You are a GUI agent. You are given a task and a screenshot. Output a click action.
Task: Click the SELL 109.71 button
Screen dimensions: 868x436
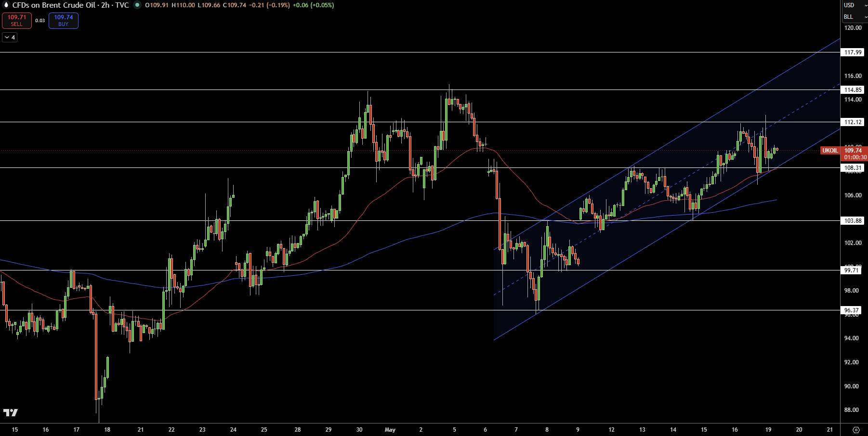tap(17, 21)
